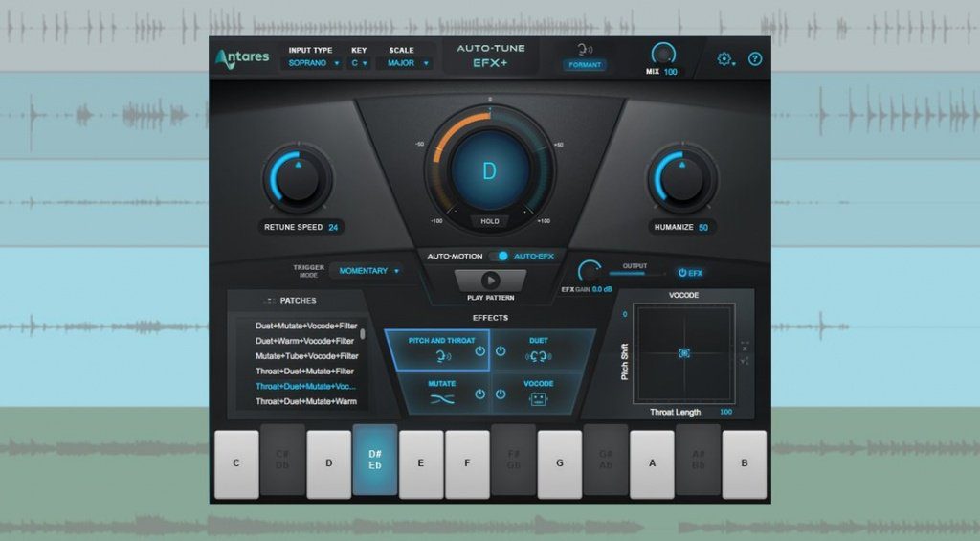Open the Trigger Mode Momentary dropdown
This screenshot has height=541, width=980.
368,271
